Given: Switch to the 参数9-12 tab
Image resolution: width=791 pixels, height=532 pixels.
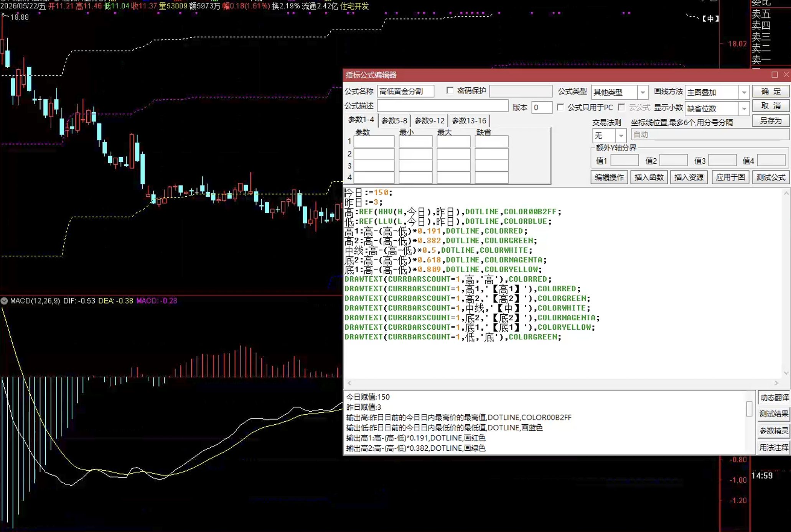Looking at the screenshot, I should pyautogui.click(x=430, y=121).
